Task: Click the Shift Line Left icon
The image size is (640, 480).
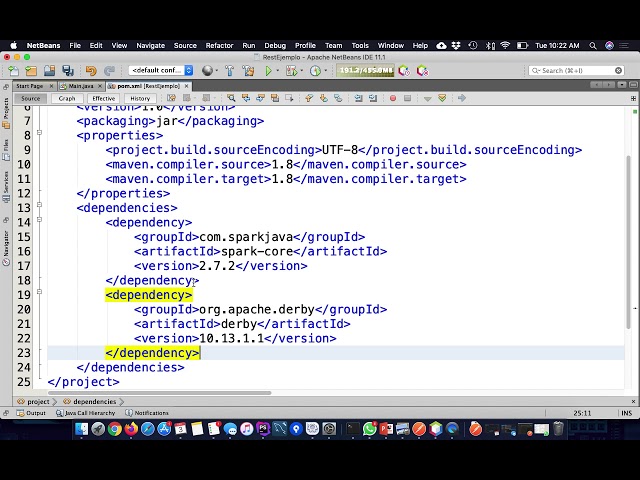Action: point(358,98)
